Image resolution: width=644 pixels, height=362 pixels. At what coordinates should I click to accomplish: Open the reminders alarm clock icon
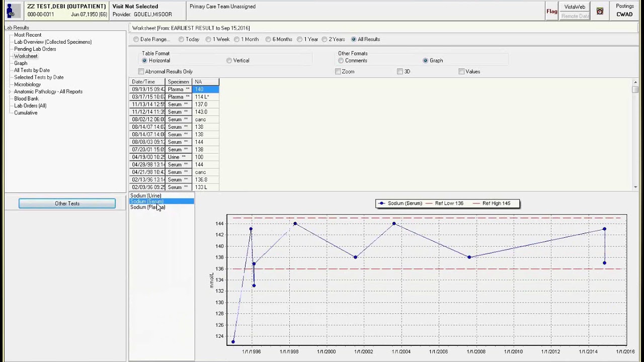point(600,11)
